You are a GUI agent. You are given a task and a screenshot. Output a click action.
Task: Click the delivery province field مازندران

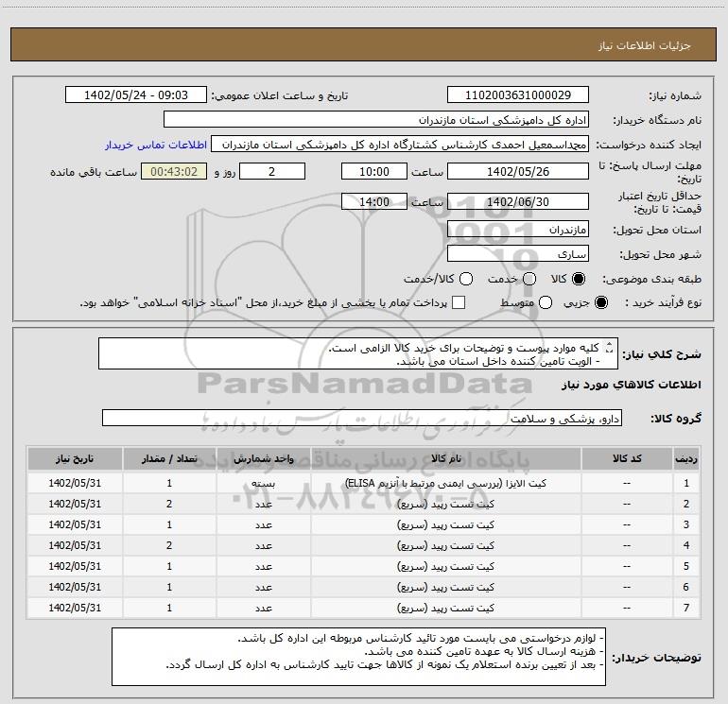point(518,230)
